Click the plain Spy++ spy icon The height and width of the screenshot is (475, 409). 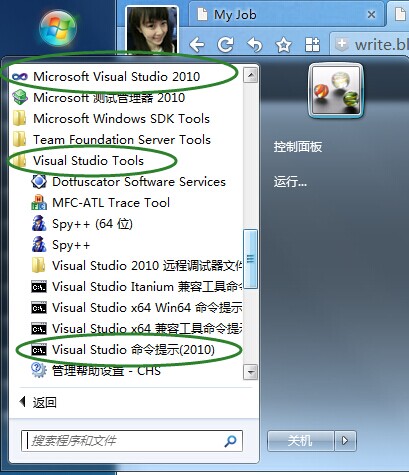click(39, 245)
